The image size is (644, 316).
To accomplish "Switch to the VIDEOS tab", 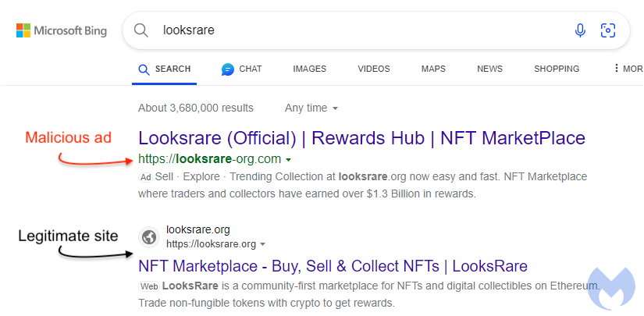I will click(x=374, y=69).
